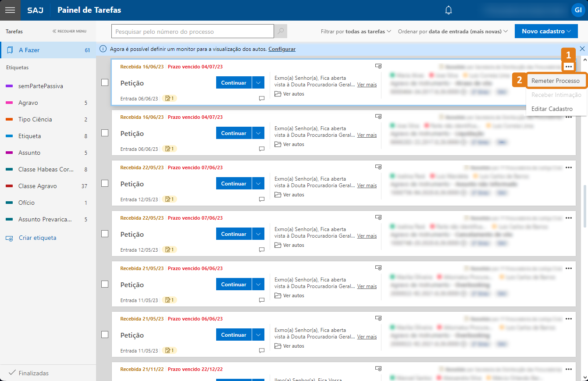The height and width of the screenshot is (381, 588).
Task: Select Remeter Processo from context menu
Action: click(555, 81)
